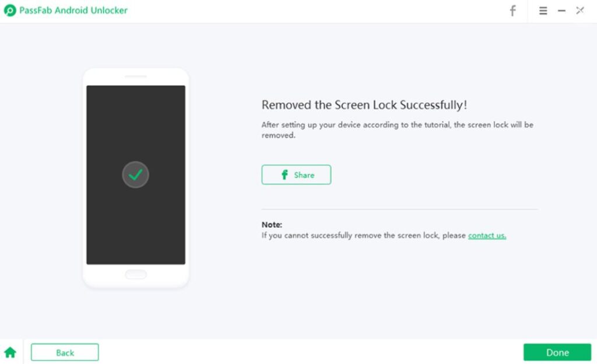Go to the home screen via house icon
Image resolution: width=597 pixels, height=364 pixels.
(x=10, y=352)
